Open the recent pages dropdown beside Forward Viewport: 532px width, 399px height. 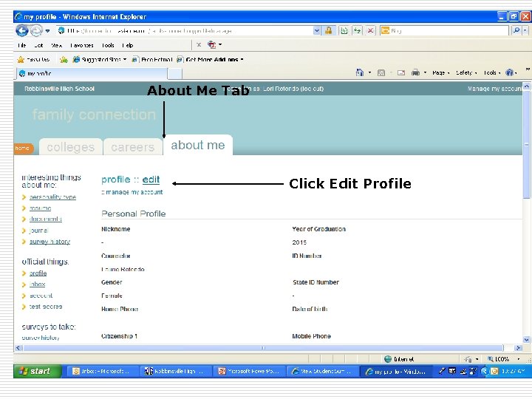(48, 31)
